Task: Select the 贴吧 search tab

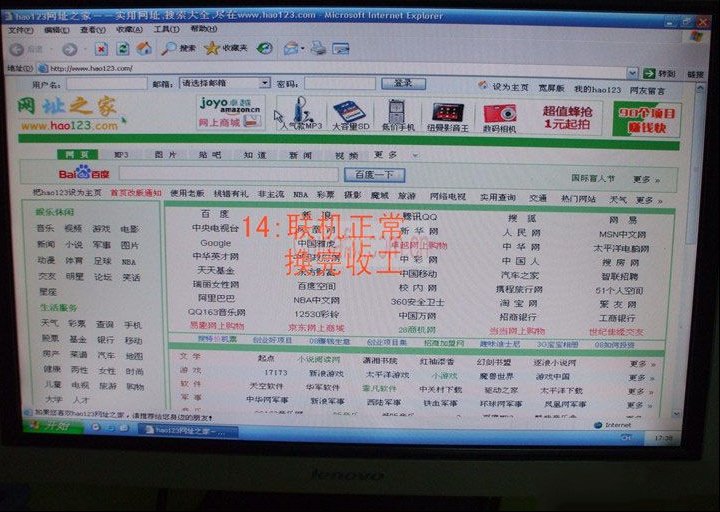Action: tap(210, 155)
